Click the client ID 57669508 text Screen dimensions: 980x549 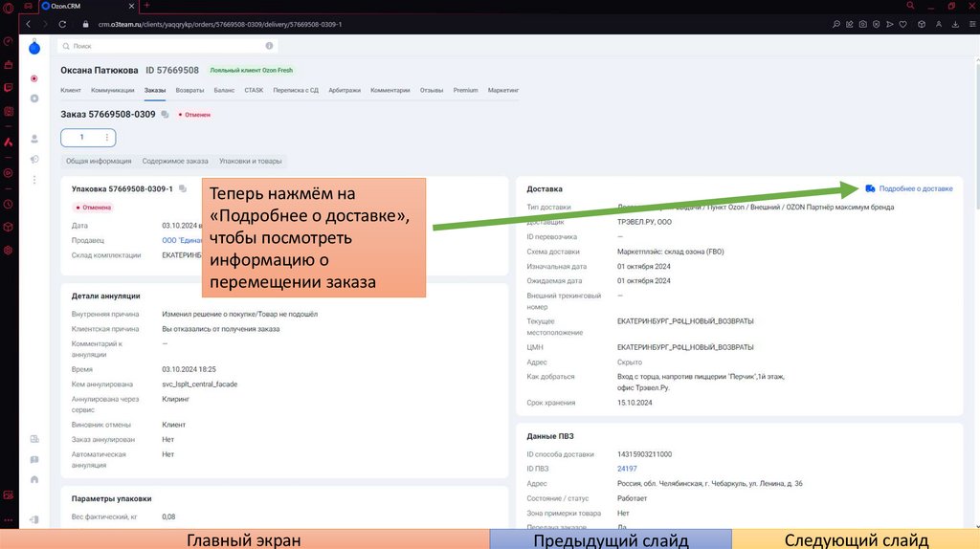pos(172,71)
